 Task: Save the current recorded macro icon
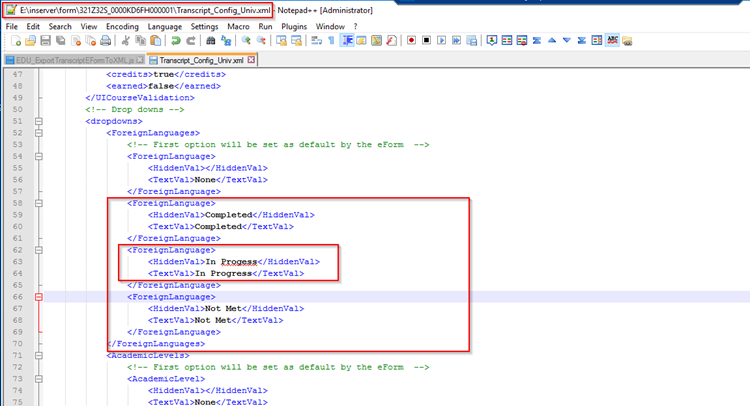[x=472, y=41]
